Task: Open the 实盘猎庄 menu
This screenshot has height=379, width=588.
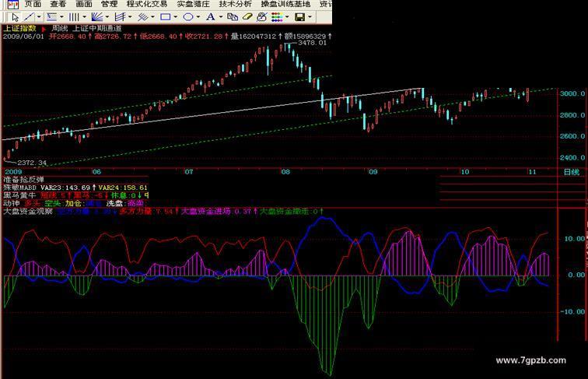Action: (x=193, y=4)
